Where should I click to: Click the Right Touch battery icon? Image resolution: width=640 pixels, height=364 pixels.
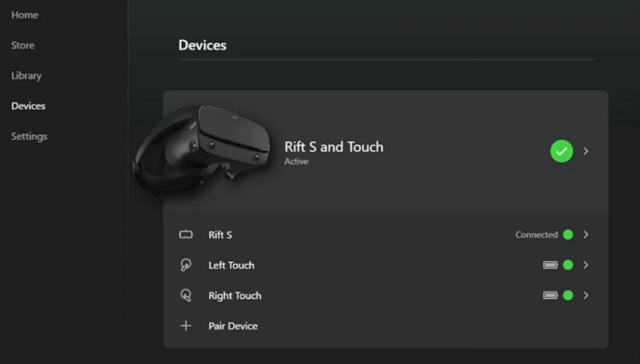[550, 295]
